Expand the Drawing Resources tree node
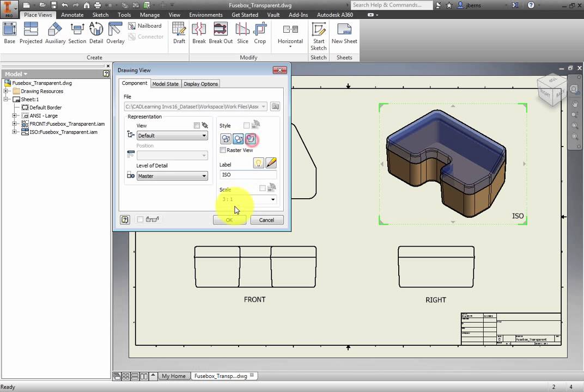 click(x=6, y=91)
